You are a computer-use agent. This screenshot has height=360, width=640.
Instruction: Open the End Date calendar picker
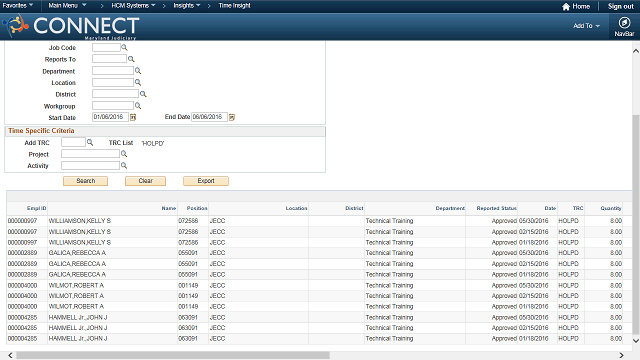(232, 117)
